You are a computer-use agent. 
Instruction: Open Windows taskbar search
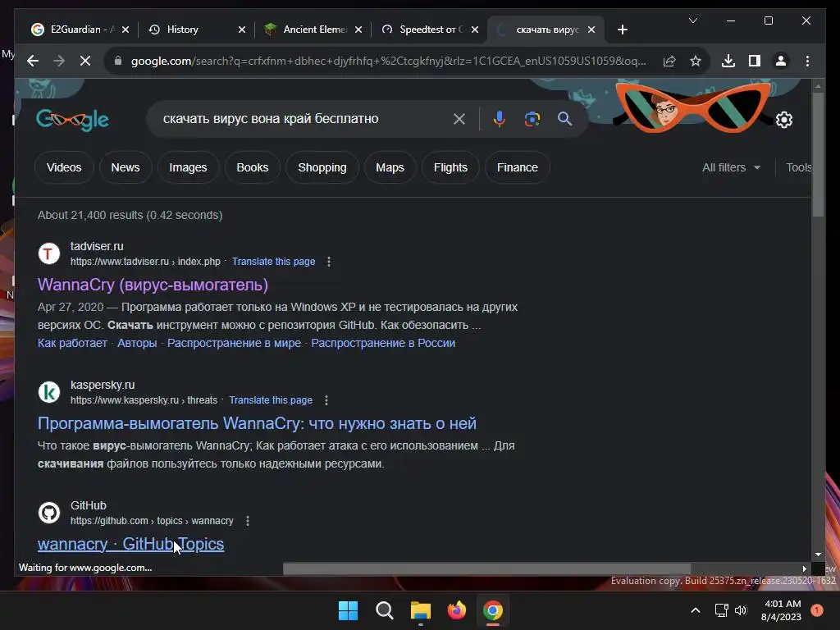384,610
